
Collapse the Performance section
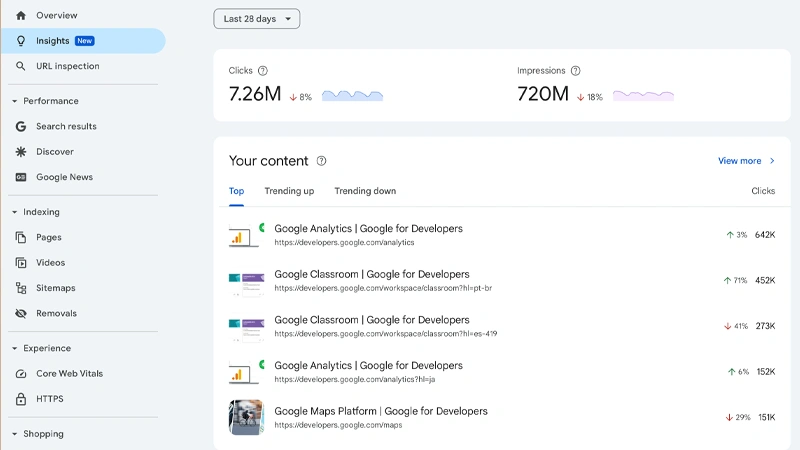coord(14,101)
